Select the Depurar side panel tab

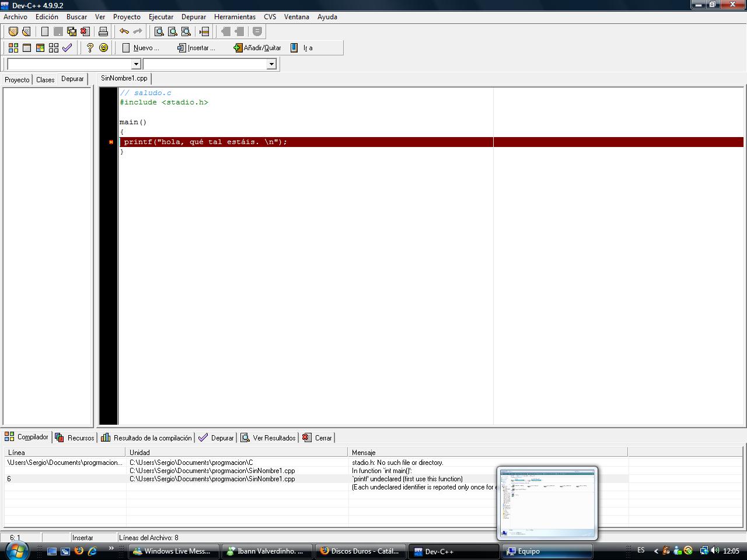pos(72,79)
